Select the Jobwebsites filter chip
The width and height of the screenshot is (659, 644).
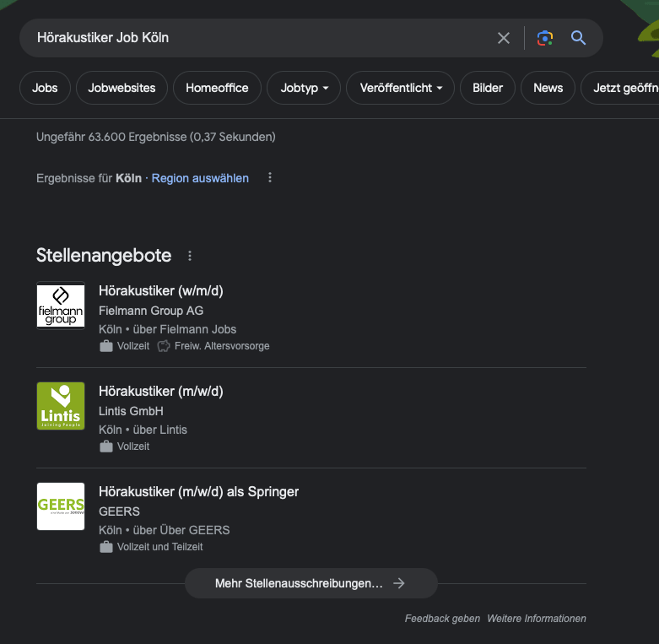click(122, 88)
